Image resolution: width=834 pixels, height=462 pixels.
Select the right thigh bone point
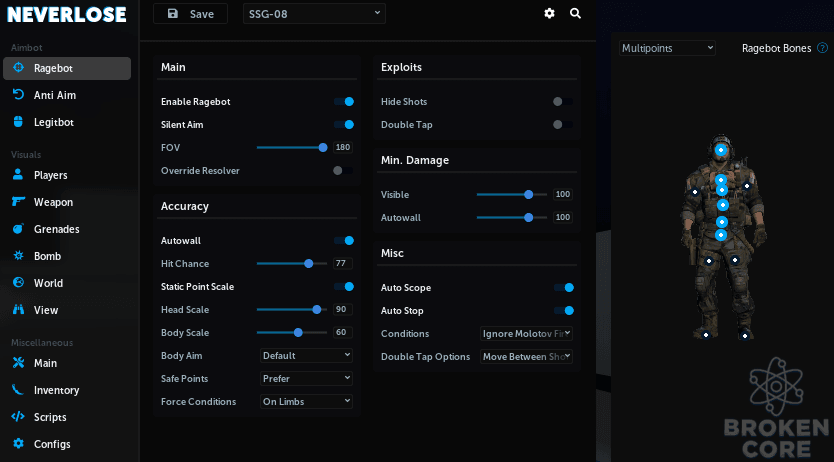735,259
